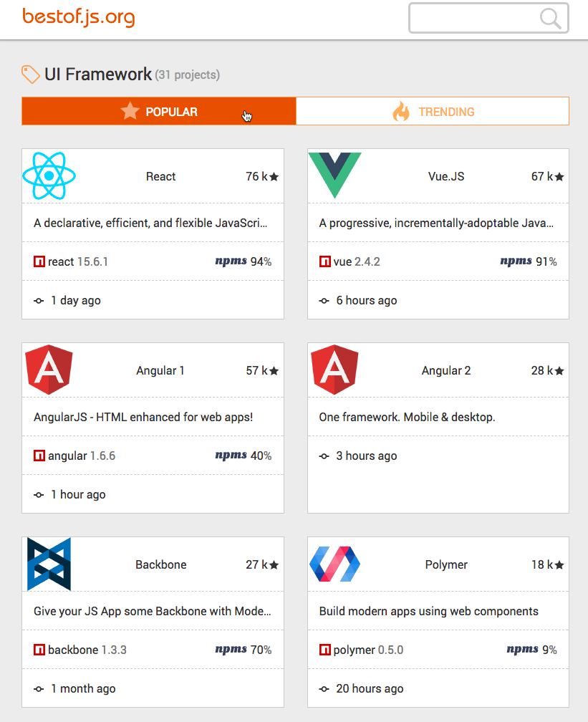588x722 pixels.
Task: Click the '1 day ago' timestamp
Action: coord(75,301)
